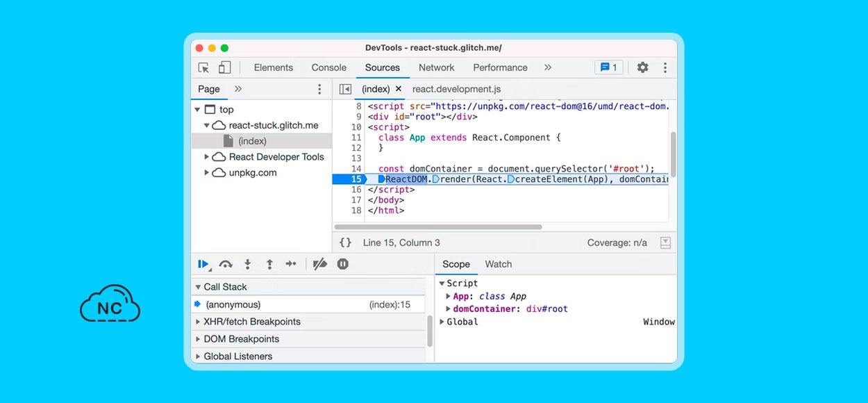Expand the unpkg.com node
Image resolution: width=868 pixels, height=403 pixels.
click(x=207, y=173)
